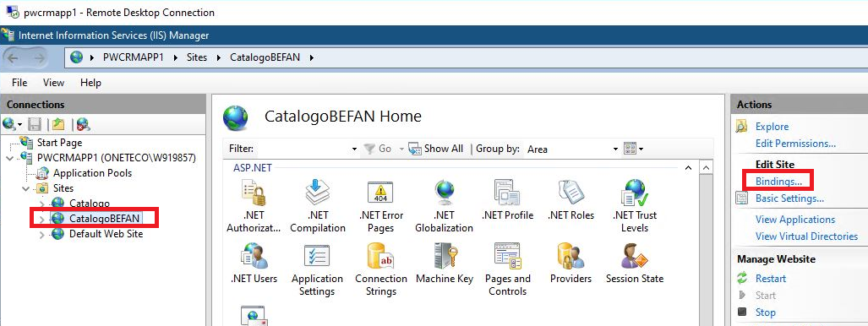Open the File menu
Screen dimensions: 868x326
click(19, 83)
